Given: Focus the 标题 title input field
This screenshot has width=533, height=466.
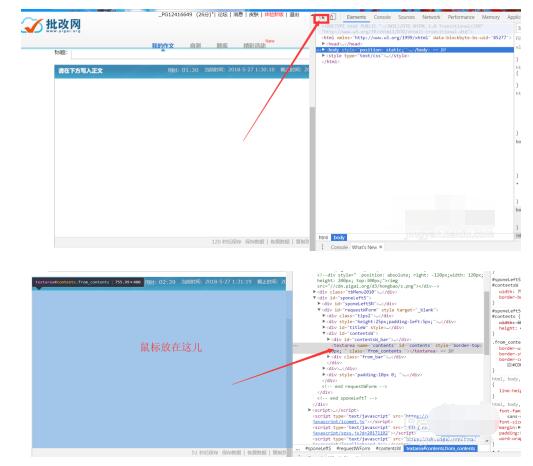Looking at the screenshot, I should click(x=190, y=54).
